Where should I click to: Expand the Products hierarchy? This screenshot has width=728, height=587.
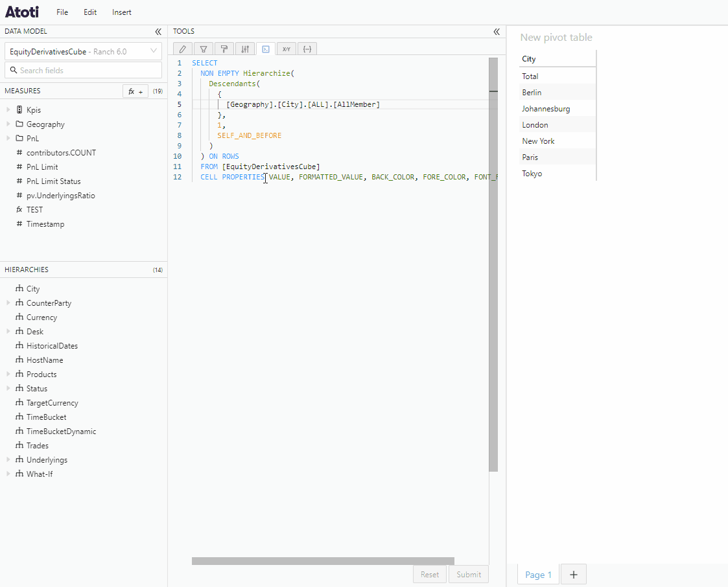(x=8, y=374)
